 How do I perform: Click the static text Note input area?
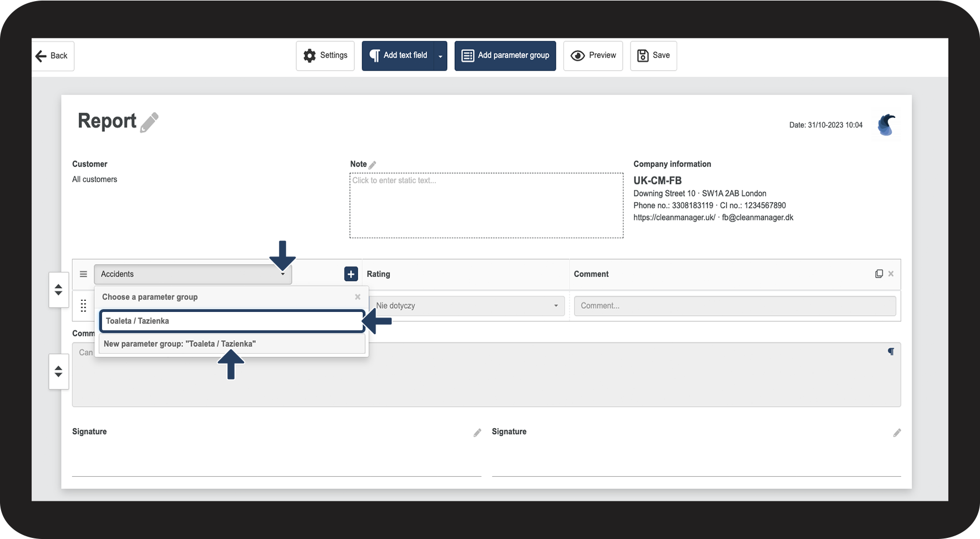[486, 205]
